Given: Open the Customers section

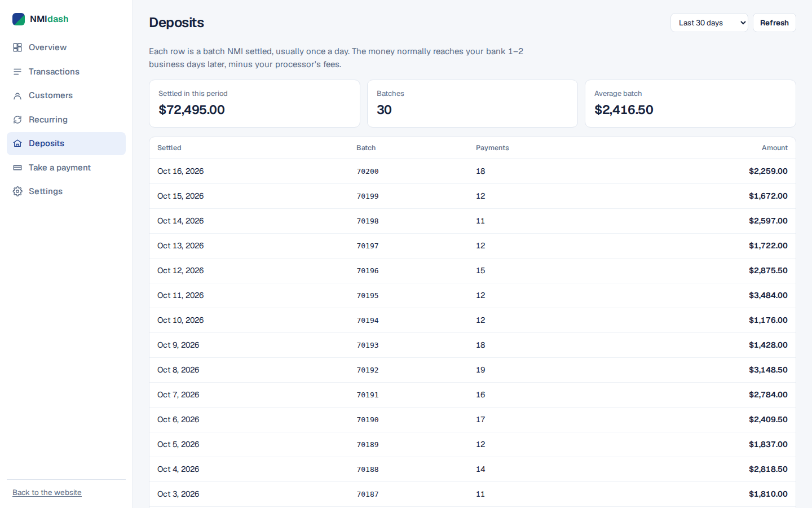Looking at the screenshot, I should (x=66, y=95).
